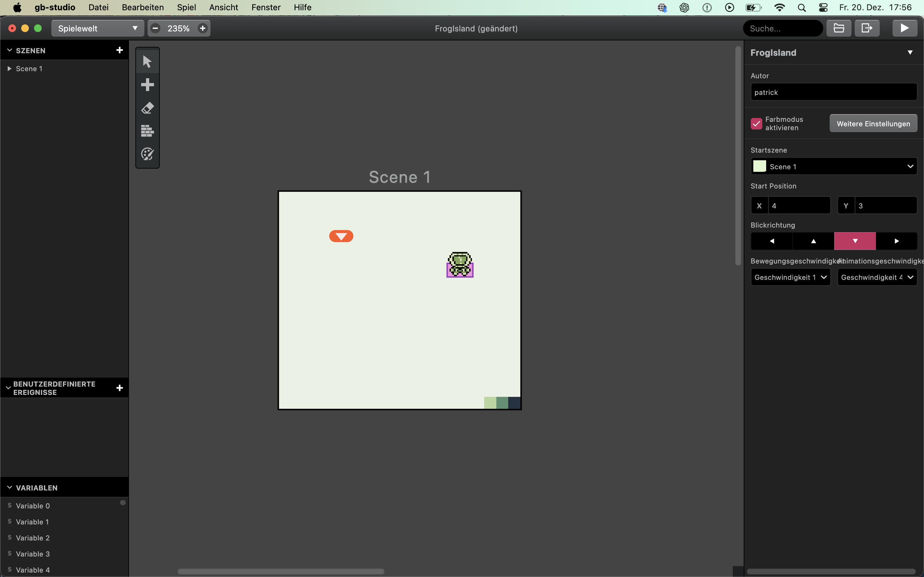Select the arrow selection tool
The width and height of the screenshot is (924, 577).
[x=147, y=62]
